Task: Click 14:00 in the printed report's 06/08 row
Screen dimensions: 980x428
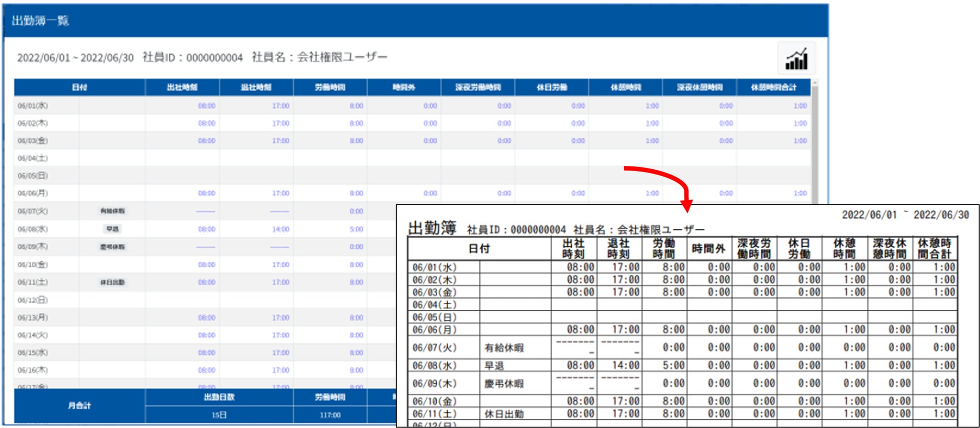Action: pyautogui.click(x=626, y=366)
